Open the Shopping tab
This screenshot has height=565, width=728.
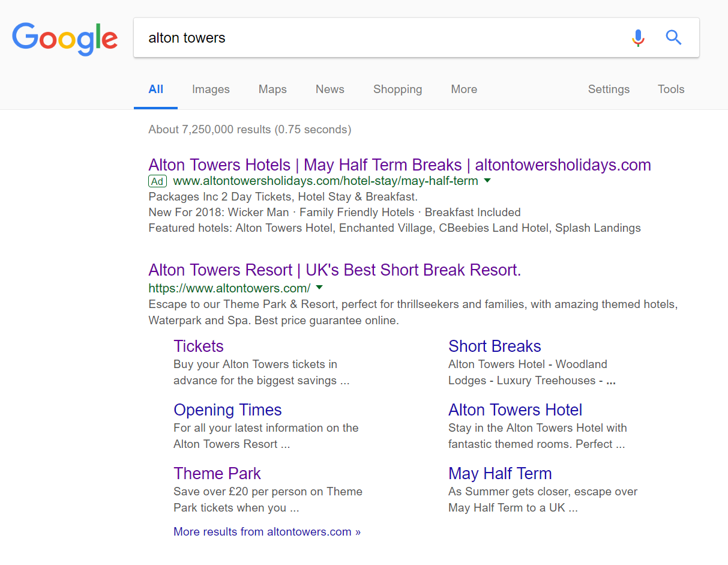coord(397,89)
